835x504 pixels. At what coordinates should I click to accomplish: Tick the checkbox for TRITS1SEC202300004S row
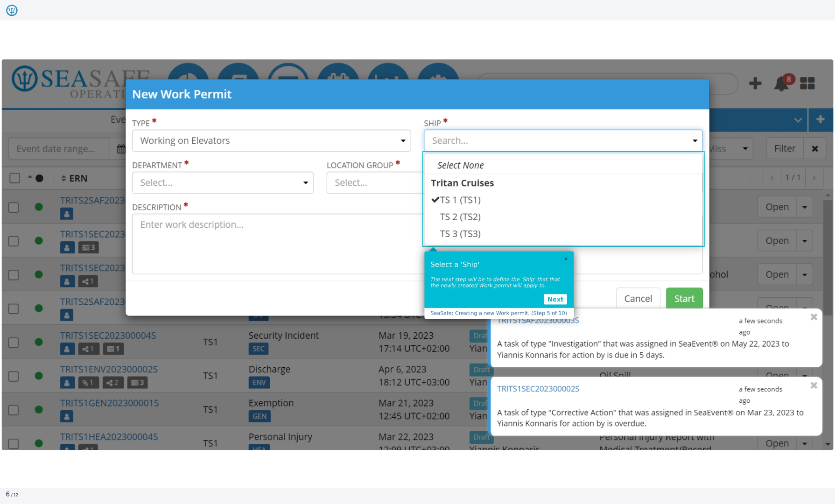(14, 342)
